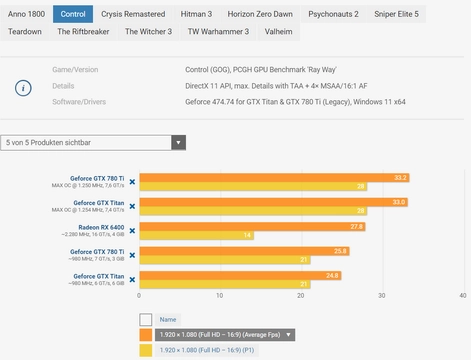
Task: Click the products dropdown arrow button
Action: click(x=179, y=143)
